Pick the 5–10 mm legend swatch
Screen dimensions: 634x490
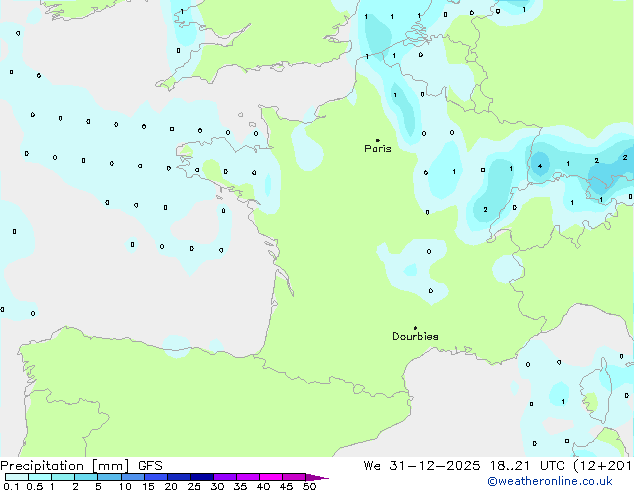coord(109,477)
